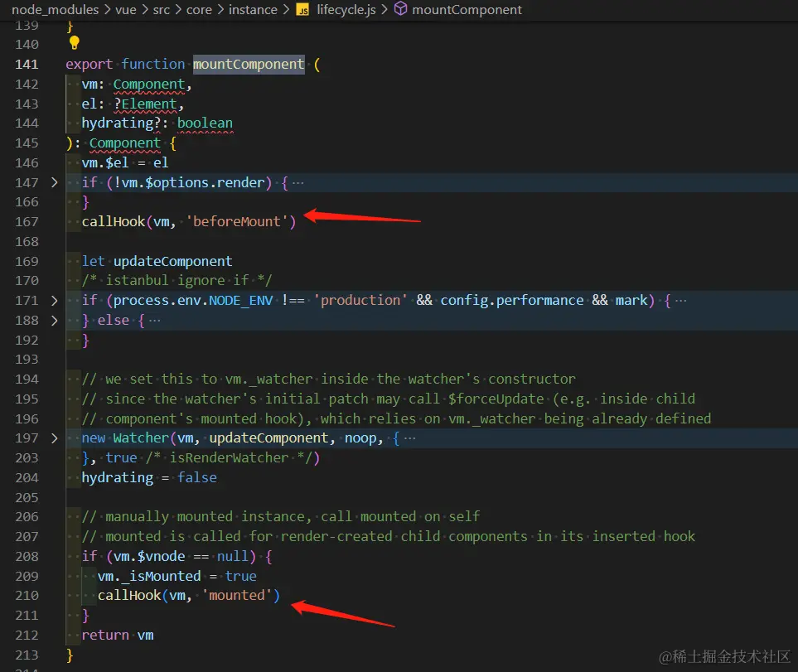Click Component return type on line 145
Viewport: 798px width, 672px height.
click(x=124, y=143)
